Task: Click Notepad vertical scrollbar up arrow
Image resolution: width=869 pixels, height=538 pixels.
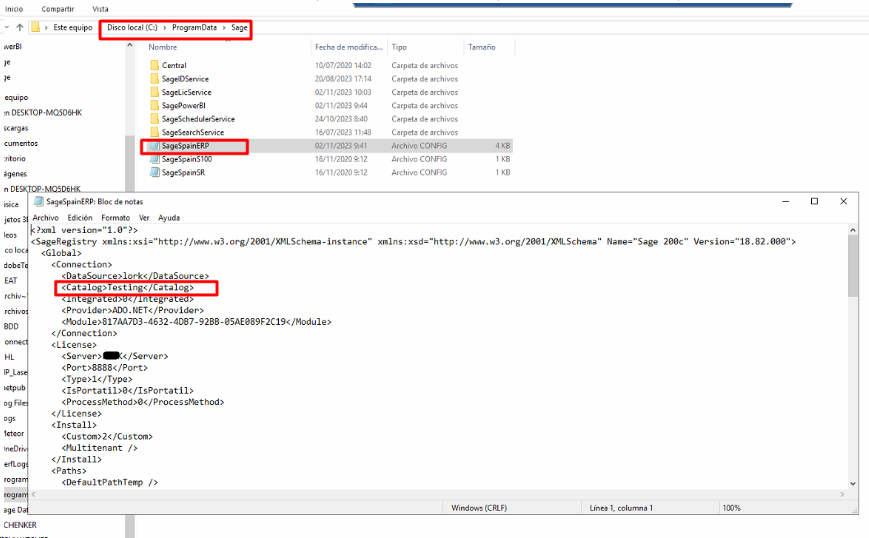Action: [x=853, y=229]
